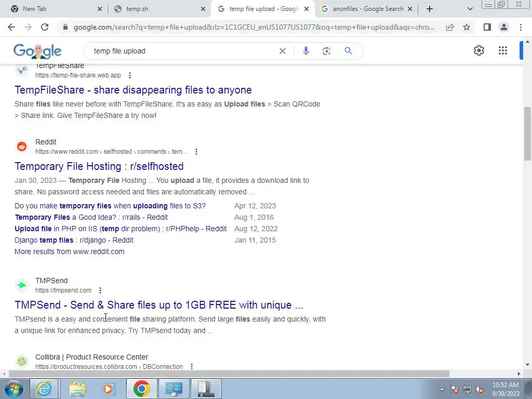Open the Chrome profile avatar

(504, 27)
